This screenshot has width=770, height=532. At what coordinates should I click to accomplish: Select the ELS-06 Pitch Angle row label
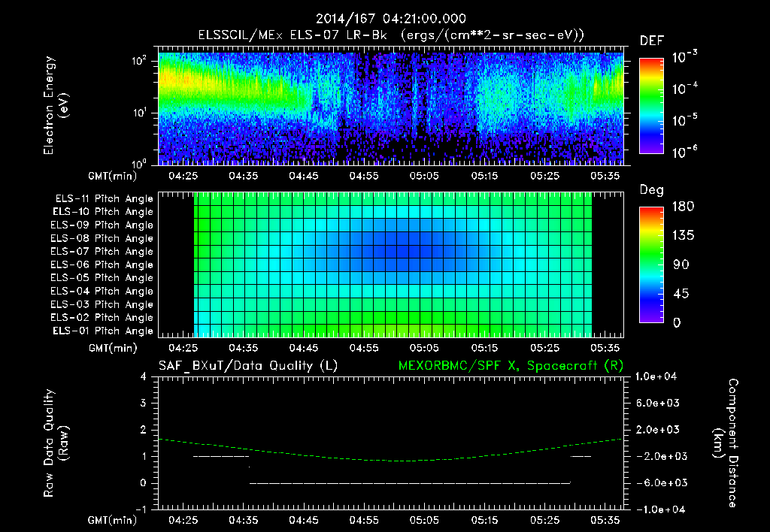[x=102, y=264]
